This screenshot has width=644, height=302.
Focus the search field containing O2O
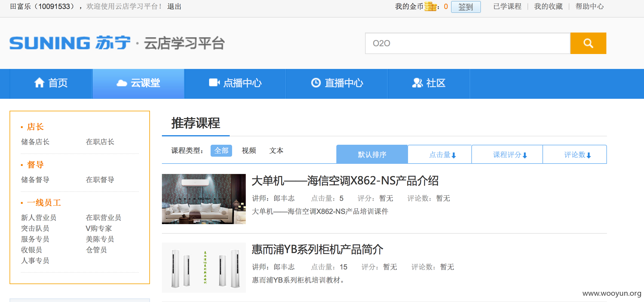coord(468,43)
